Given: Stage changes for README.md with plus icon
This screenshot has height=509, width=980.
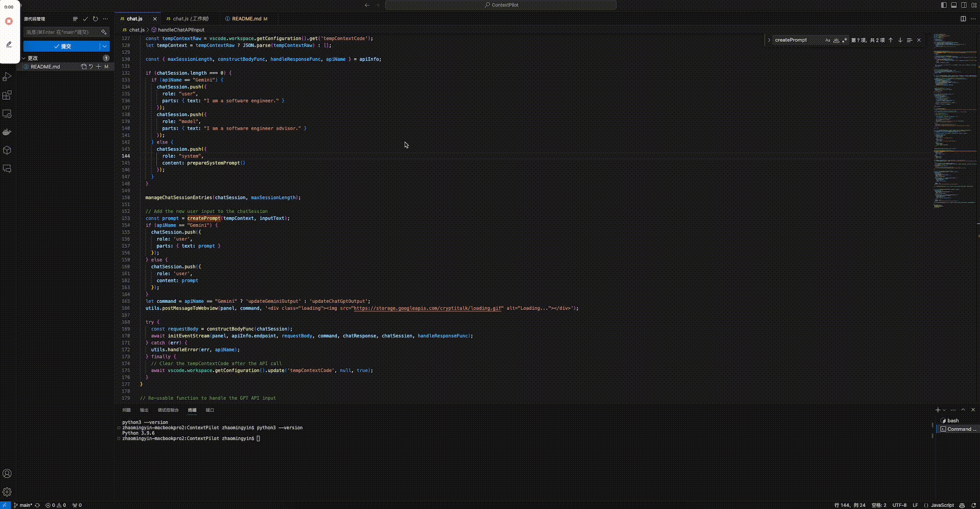Looking at the screenshot, I should [99, 67].
